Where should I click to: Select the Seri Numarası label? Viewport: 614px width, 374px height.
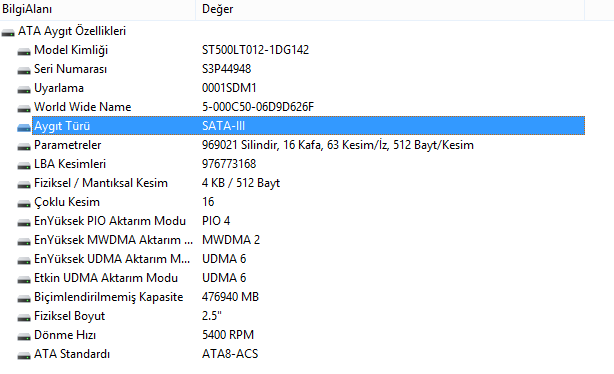(70, 69)
